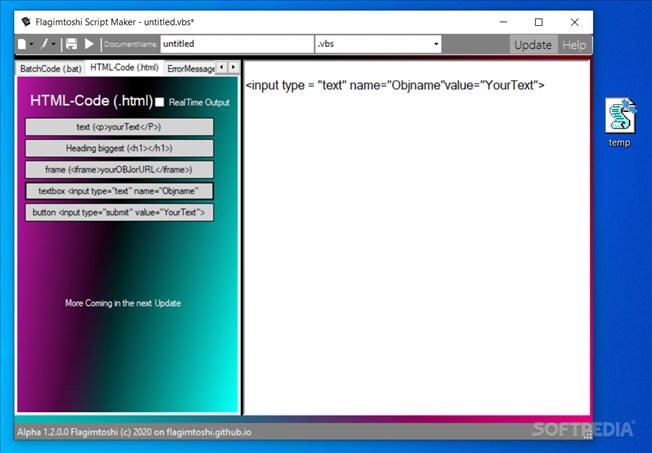The width and height of the screenshot is (652, 453).
Task: Click the HTML-Code (.html) panel heading
Action: (x=91, y=101)
